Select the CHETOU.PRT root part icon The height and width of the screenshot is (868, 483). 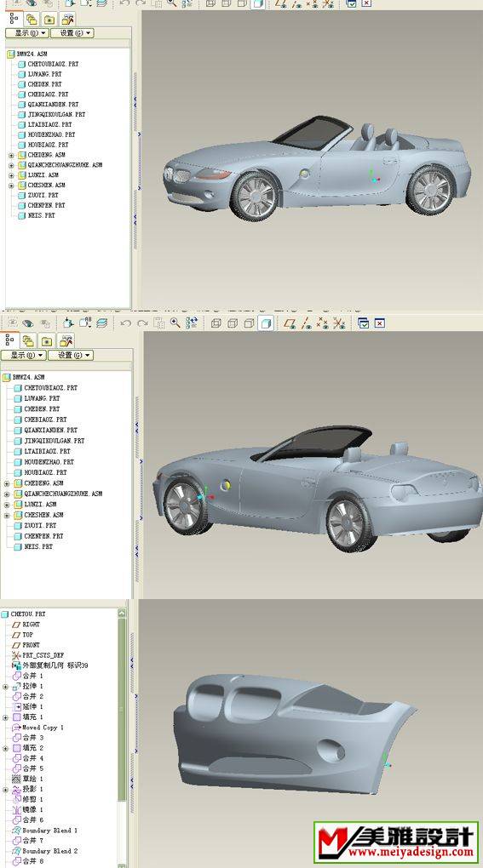(x=6, y=614)
